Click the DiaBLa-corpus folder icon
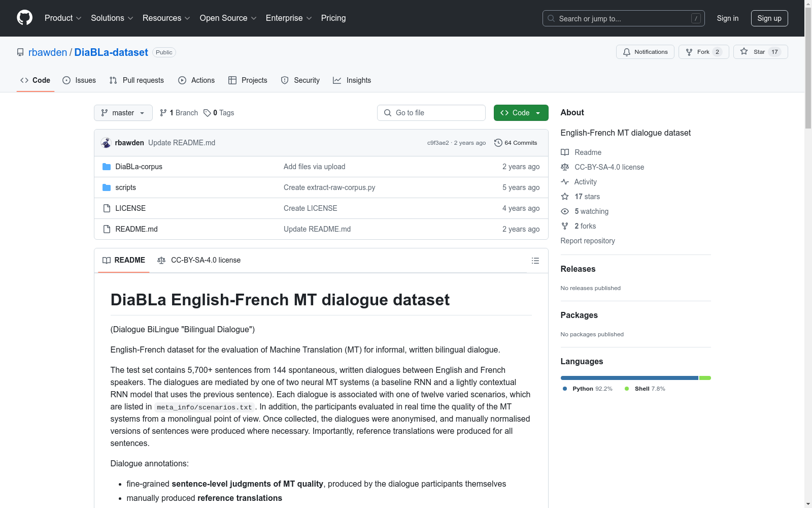Image resolution: width=812 pixels, height=508 pixels. point(107,167)
